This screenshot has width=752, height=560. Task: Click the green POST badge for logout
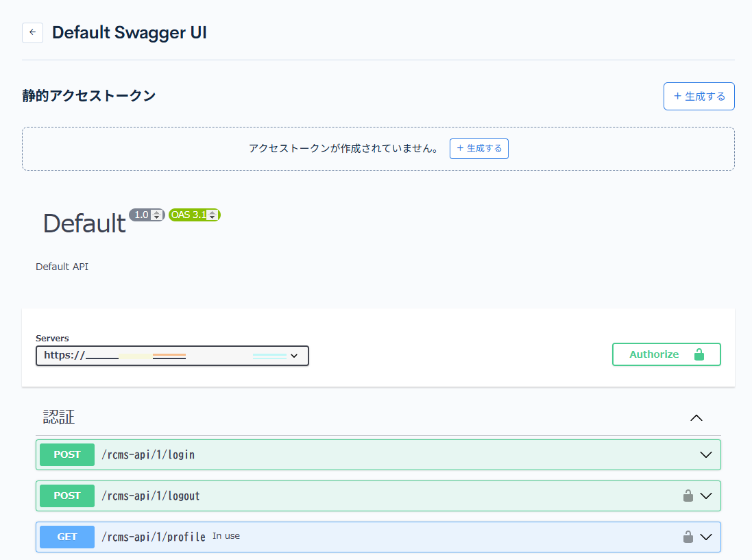(x=67, y=496)
